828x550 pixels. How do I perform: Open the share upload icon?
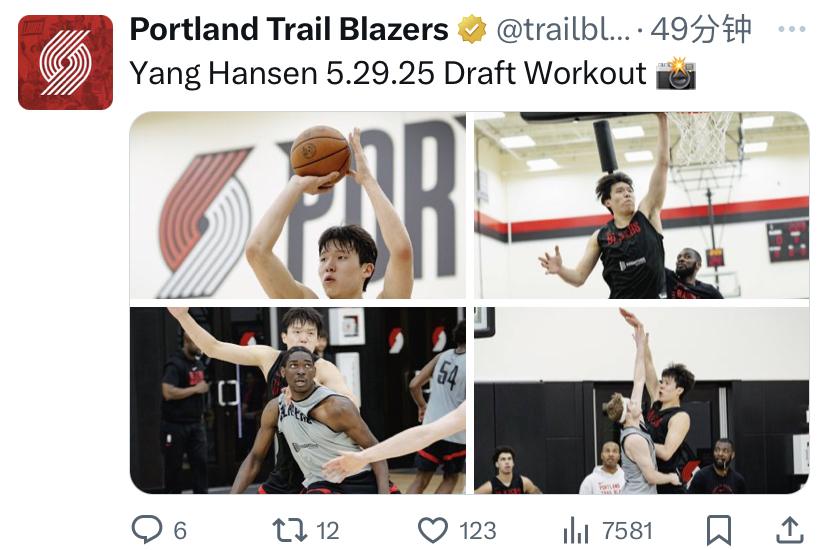(789, 530)
